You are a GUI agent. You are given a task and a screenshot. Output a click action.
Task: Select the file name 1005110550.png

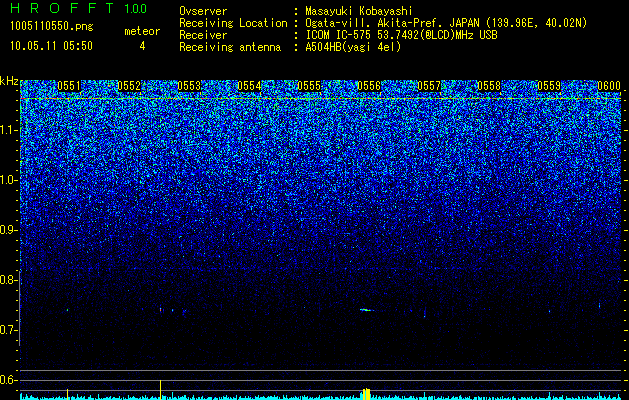coord(52,27)
